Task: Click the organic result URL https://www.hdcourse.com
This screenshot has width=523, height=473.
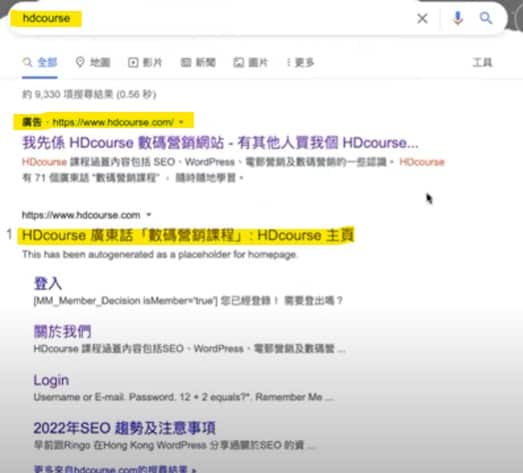Action: coord(81,215)
